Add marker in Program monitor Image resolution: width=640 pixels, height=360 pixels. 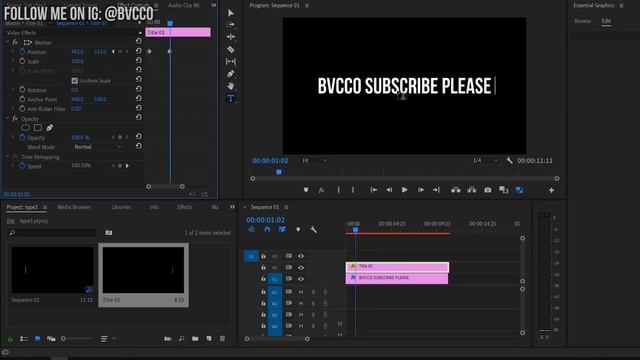tap(306, 190)
